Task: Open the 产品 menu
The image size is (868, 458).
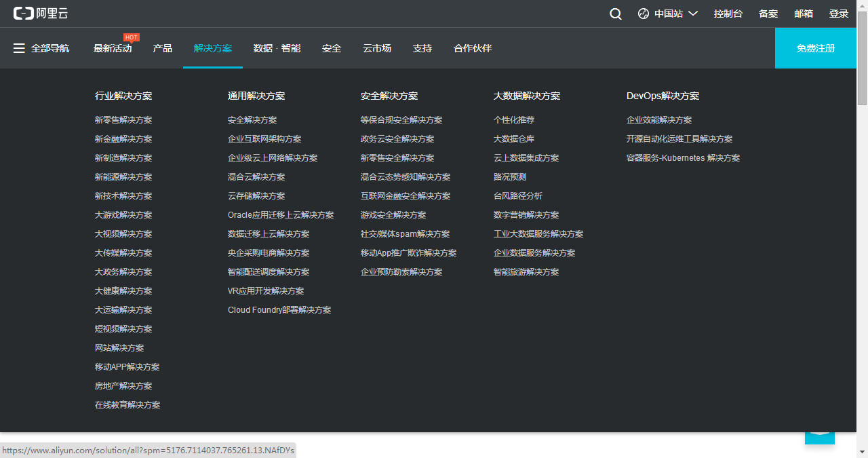Action: 163,48
